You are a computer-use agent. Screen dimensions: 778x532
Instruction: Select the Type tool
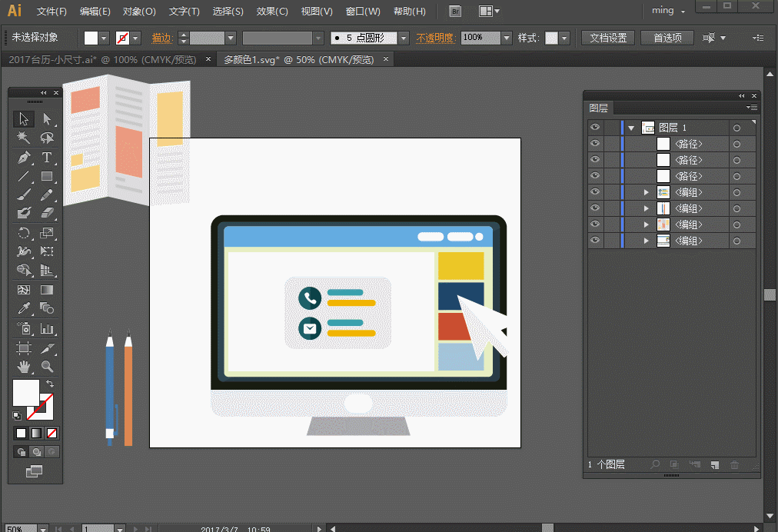(47, 158)
